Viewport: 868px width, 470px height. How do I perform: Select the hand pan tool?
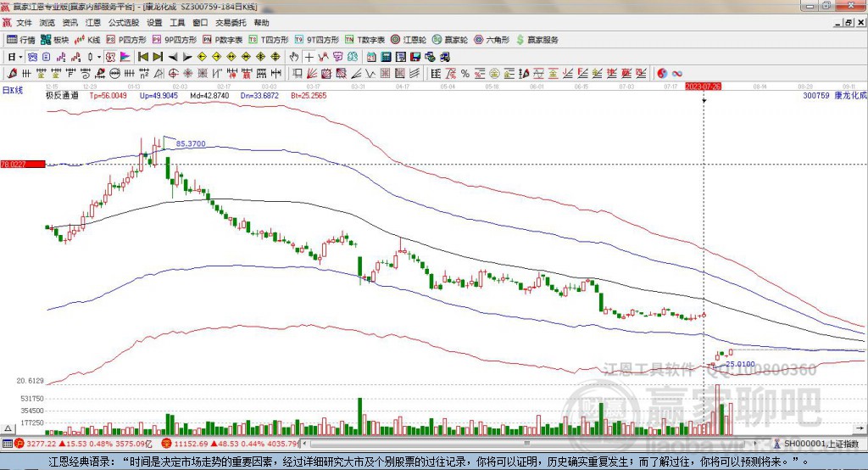(294, 57)
